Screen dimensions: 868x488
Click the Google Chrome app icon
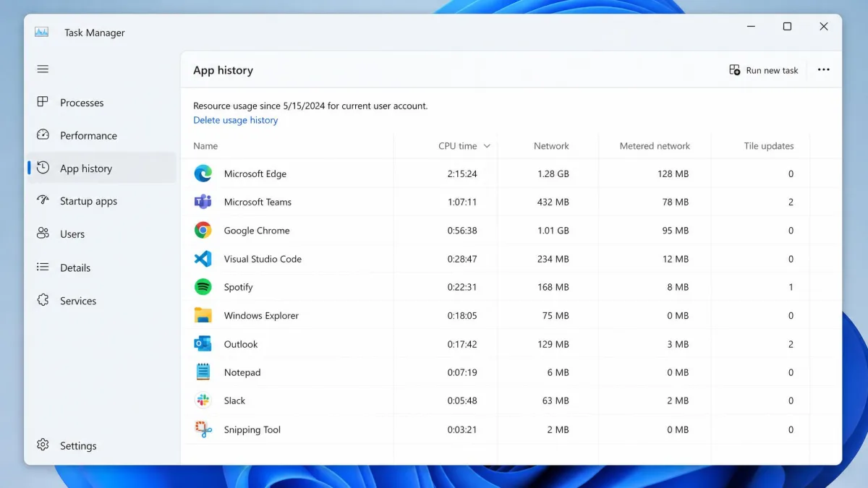point(203,230)
